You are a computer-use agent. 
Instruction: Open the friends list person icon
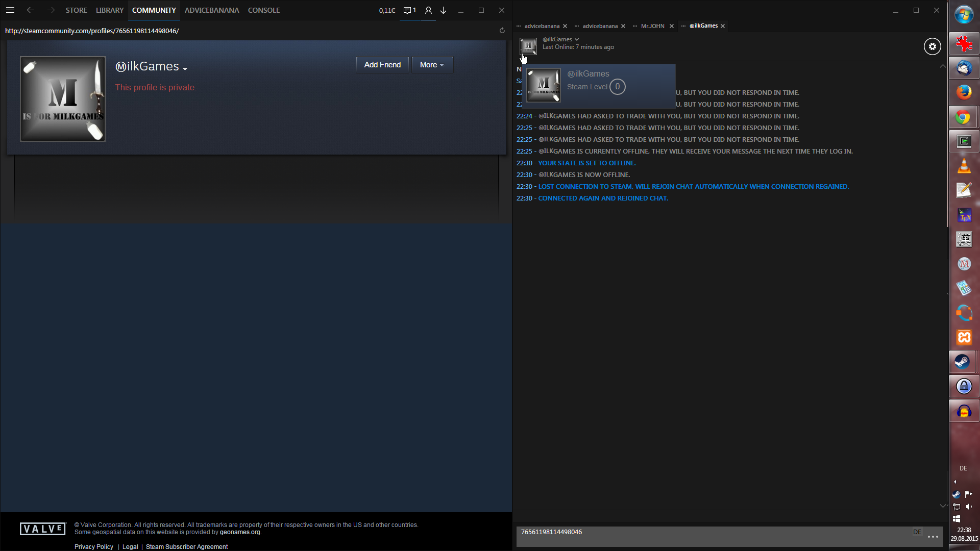pyautogui.click(x=428, y=10)
